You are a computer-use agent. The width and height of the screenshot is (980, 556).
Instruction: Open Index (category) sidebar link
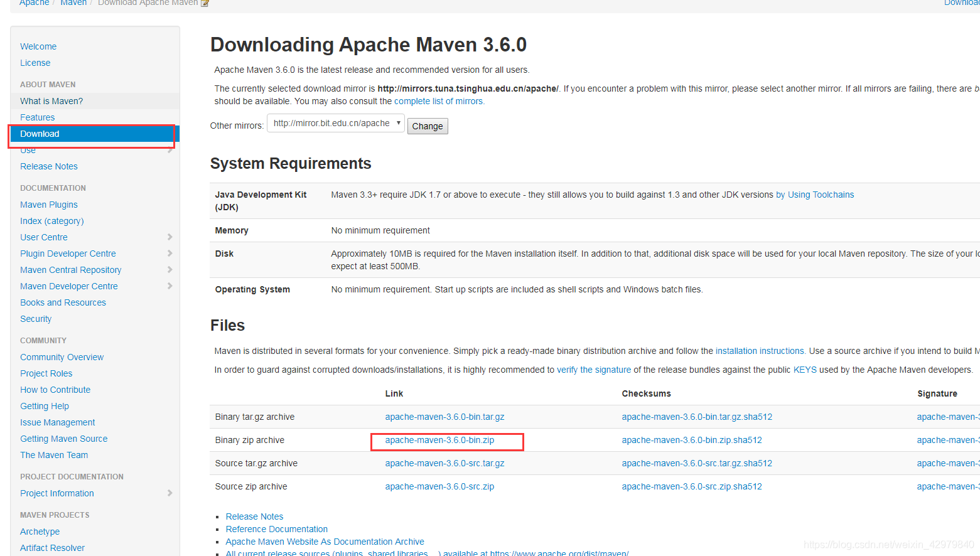click(52, 221)
